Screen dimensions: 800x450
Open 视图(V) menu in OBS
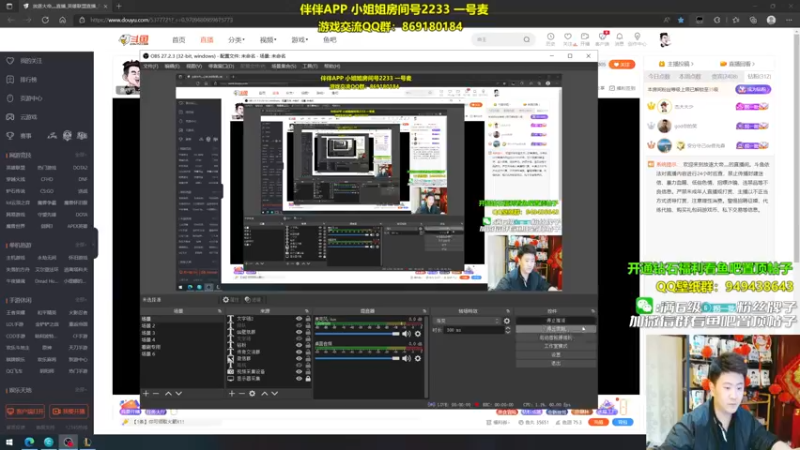pyautogui.click(x=194, y=66)
